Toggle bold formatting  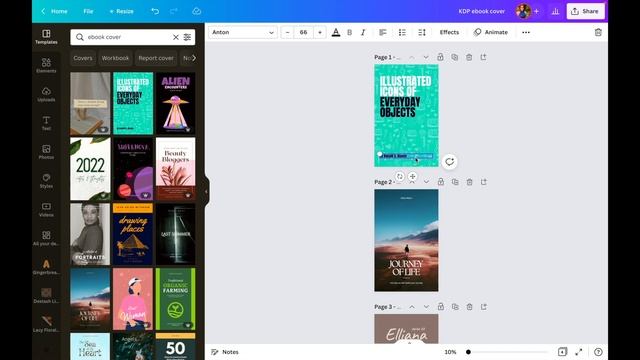pyautogui.click(x=349, y=32)
